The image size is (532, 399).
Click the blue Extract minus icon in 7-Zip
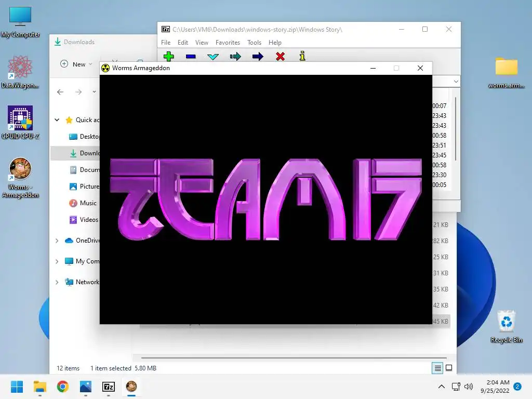191,56
